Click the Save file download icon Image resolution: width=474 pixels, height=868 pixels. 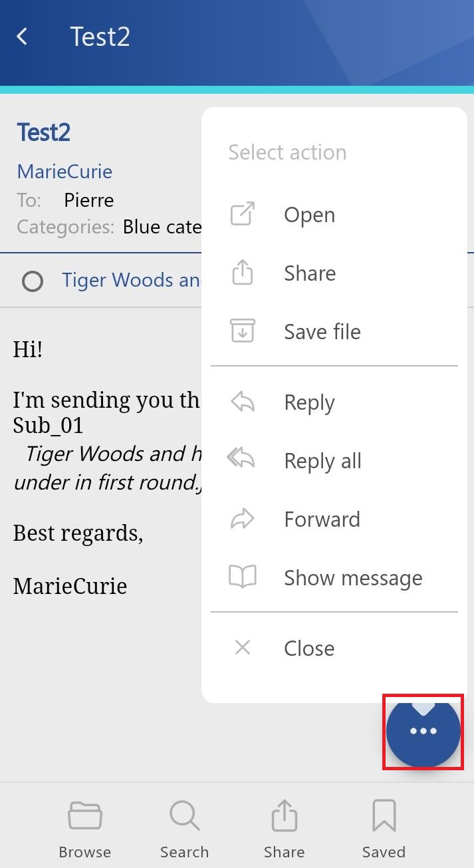(x=243, y=331)
